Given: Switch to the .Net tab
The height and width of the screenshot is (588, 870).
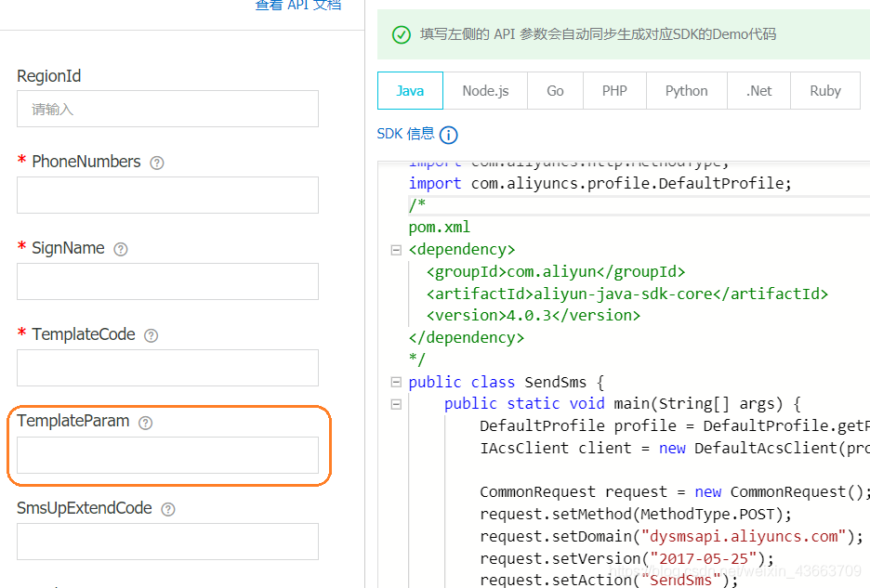Looking at the screenshot, I should tap(759, 90).
